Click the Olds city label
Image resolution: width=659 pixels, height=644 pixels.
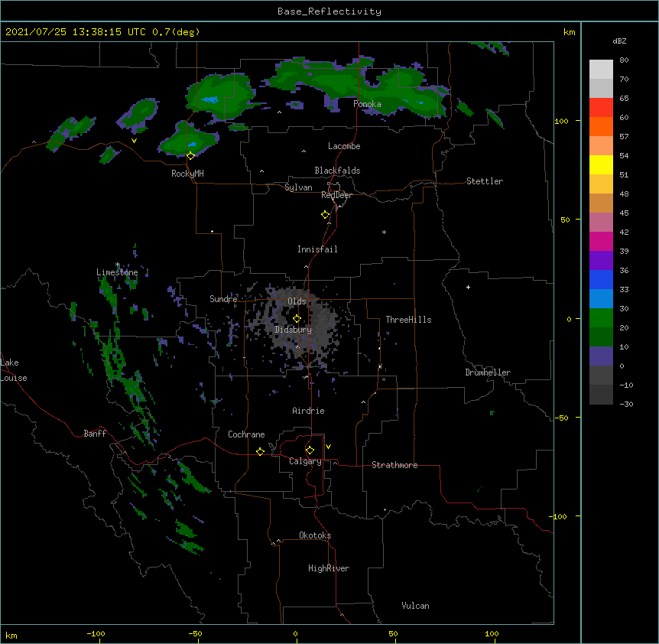tap(297, 301)
